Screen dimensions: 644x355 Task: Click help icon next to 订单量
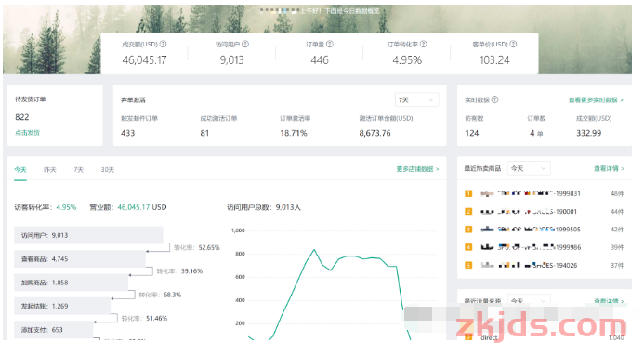coord(329,44)
